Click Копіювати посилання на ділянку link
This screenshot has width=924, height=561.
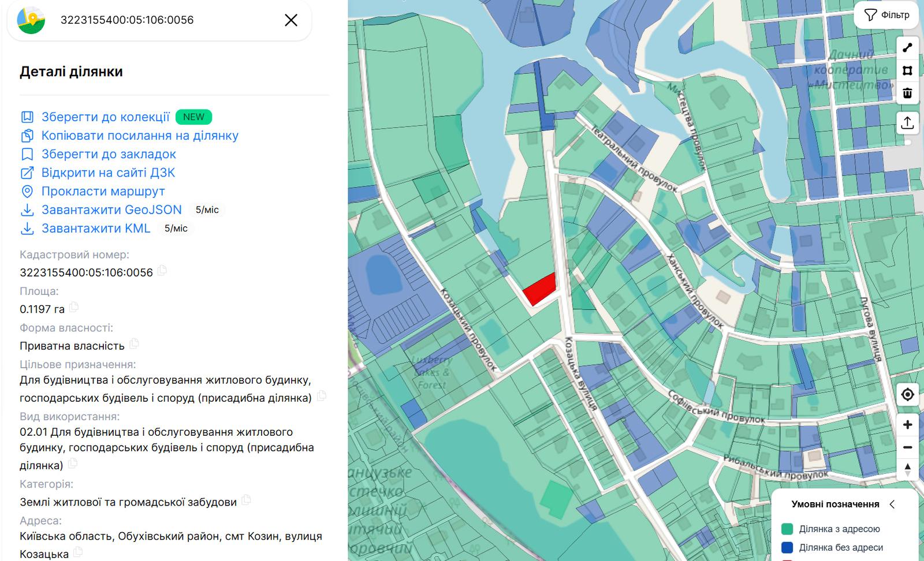140,136
